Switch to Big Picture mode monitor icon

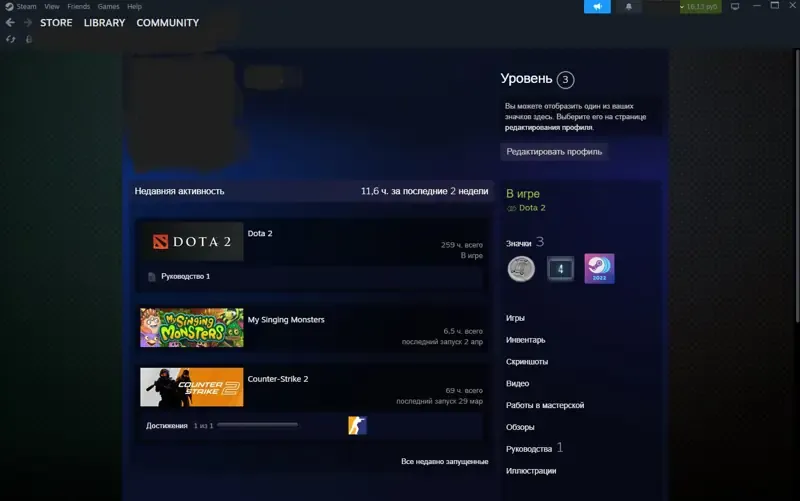tap(735, 7)
